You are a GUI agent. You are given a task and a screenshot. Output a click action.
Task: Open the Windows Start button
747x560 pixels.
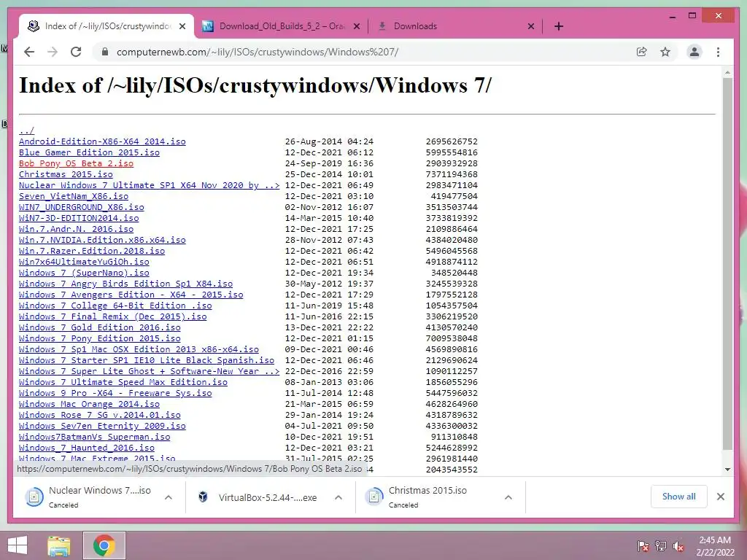tap(18, 545)
